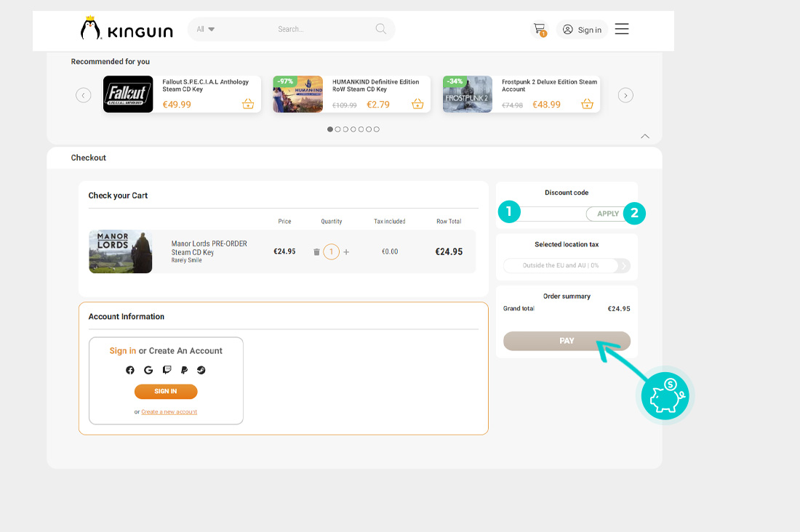The height and width of the screenshot is (532, 800).
Task: Open the shopping cart icon in header
Action: tap(539, 29)
